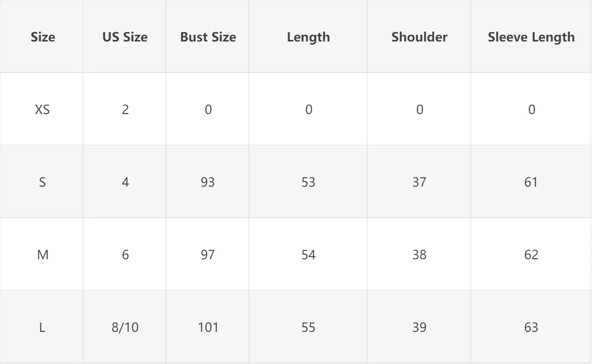Click the Size column header

[x=43, y=37]
